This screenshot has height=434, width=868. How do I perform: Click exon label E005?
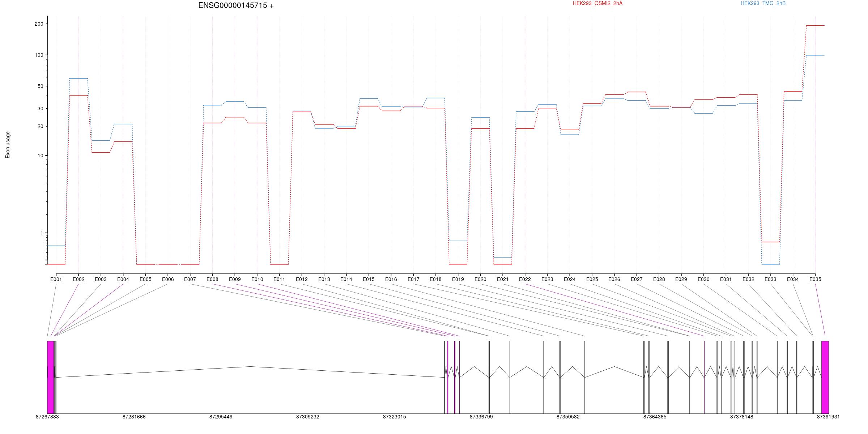[x=145, y=279]
